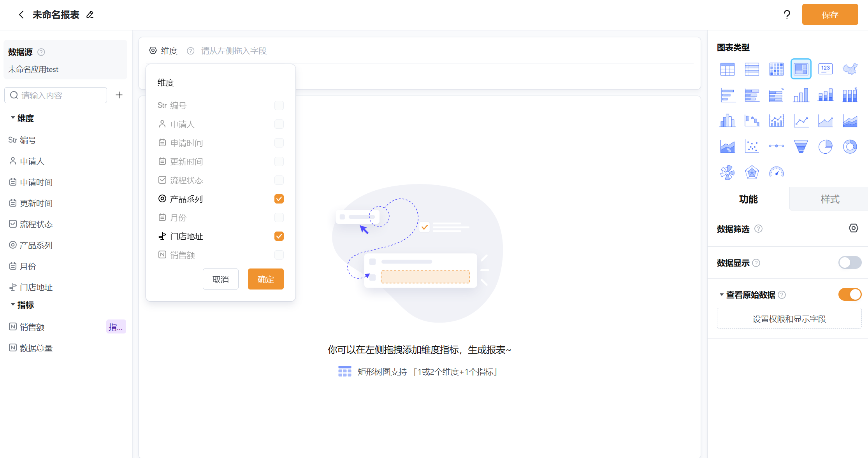Choose the 123 metric card chart type
The height and width of the screenshot is (458, 868).
[825, 69]
